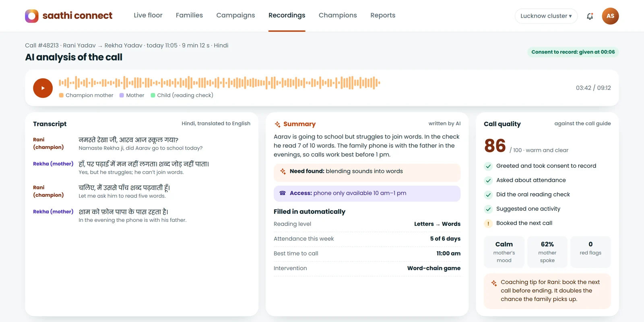
Task: Click the purple Mother legend swatch
Action: (122, 95)
